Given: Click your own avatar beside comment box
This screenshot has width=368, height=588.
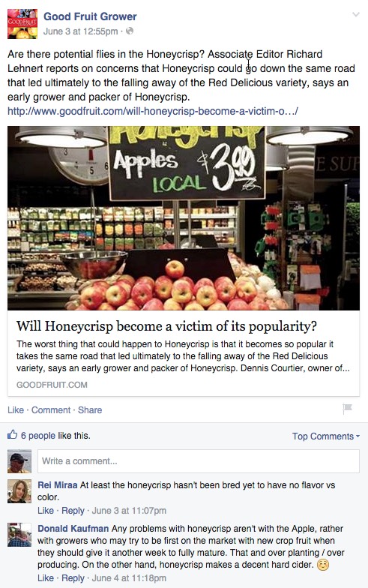Looking at the screenshot, I should (x=19, y=460).
